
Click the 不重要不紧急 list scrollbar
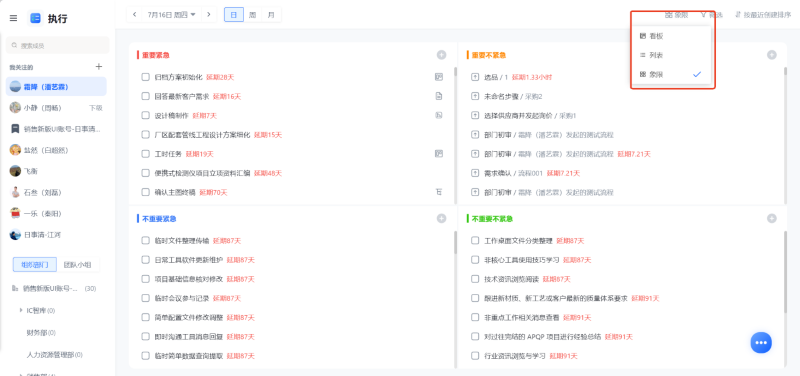[x=785, y=271]
